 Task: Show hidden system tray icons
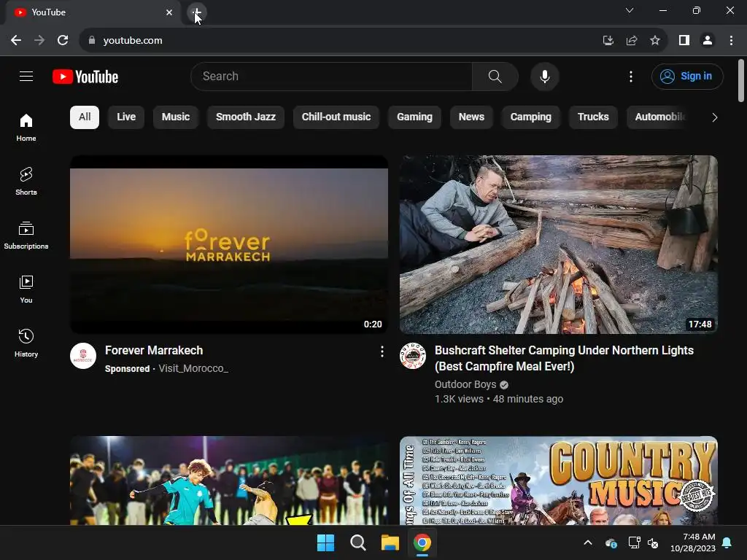coord(588,542)
